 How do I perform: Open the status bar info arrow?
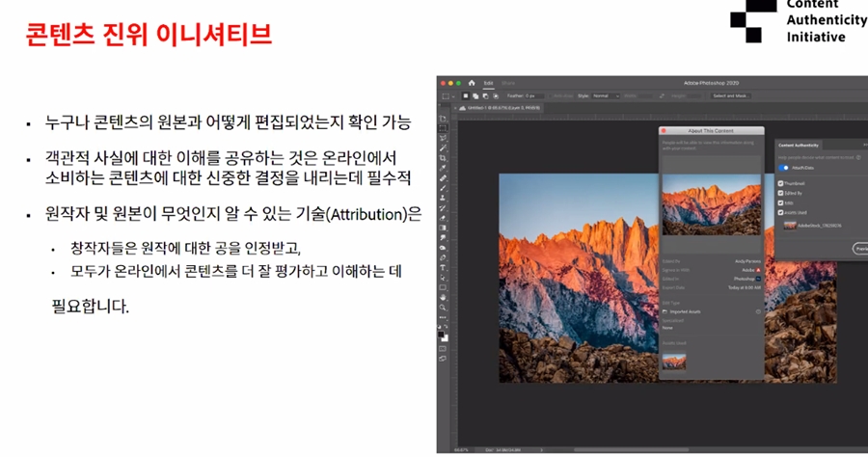[x=541, y=450]
